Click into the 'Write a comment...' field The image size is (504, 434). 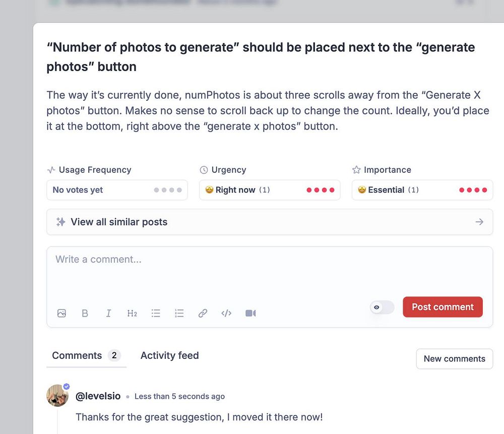[x=270, y=272]
